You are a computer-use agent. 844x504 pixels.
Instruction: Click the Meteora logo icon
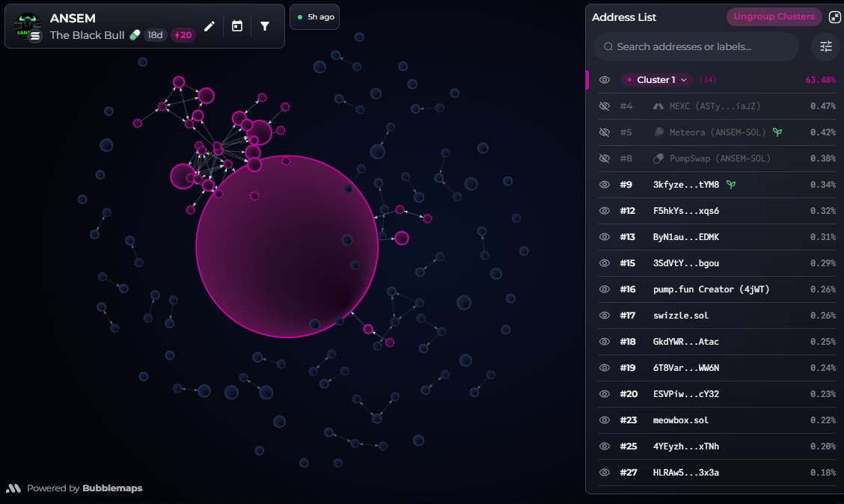pyautogui.click(x=658, y=132)
